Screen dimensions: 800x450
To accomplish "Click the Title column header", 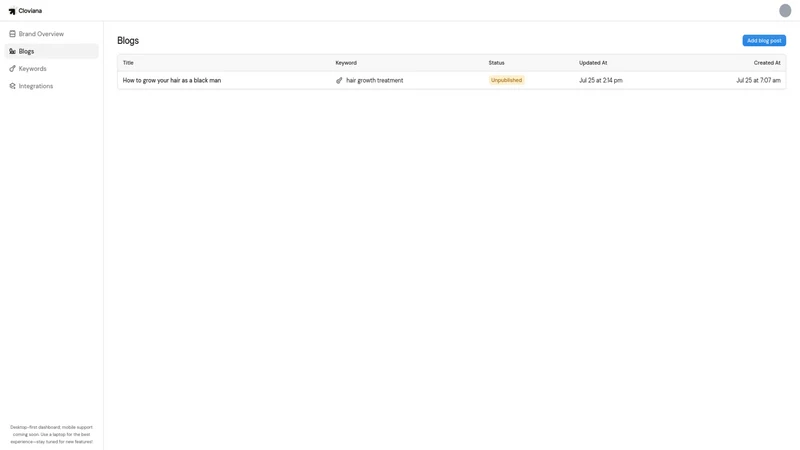I will coord(128,63).
